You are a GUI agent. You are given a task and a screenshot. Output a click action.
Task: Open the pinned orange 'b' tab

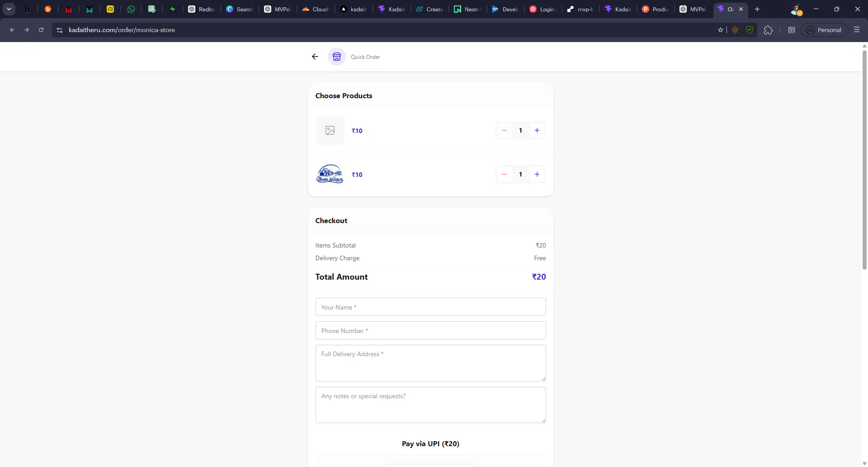48,9
